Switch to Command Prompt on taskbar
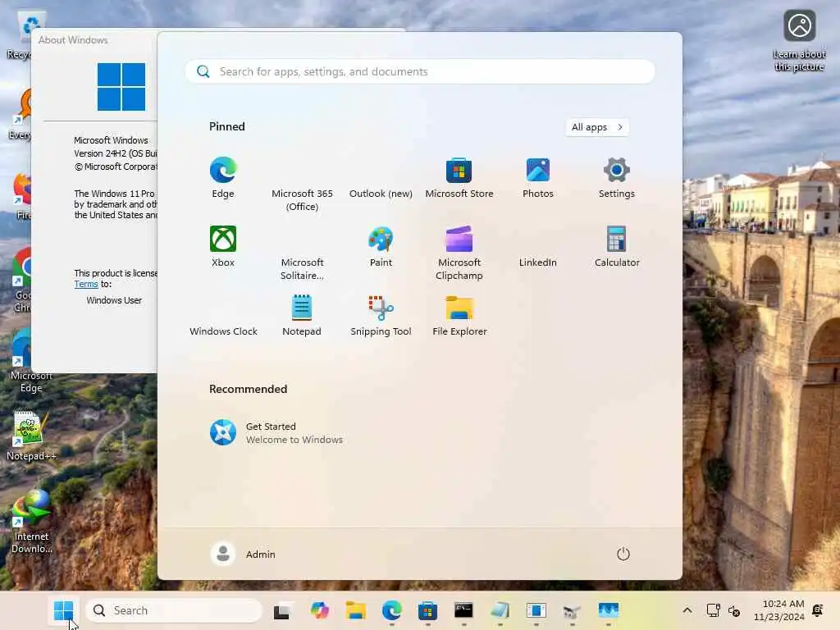Viewport: 840px width, 630px height. pos(463,610)
